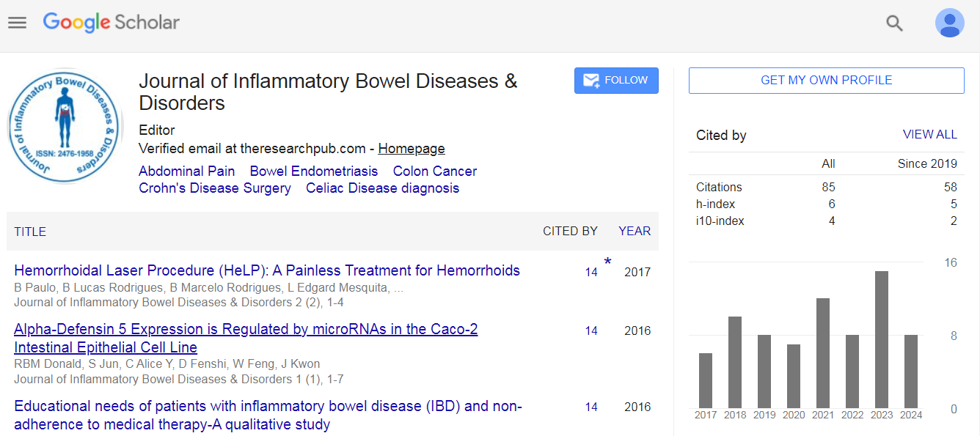This screenshot has width=980, height=436.
Task: Open Crohn's Disease Surgery topic
Action: 215,188
